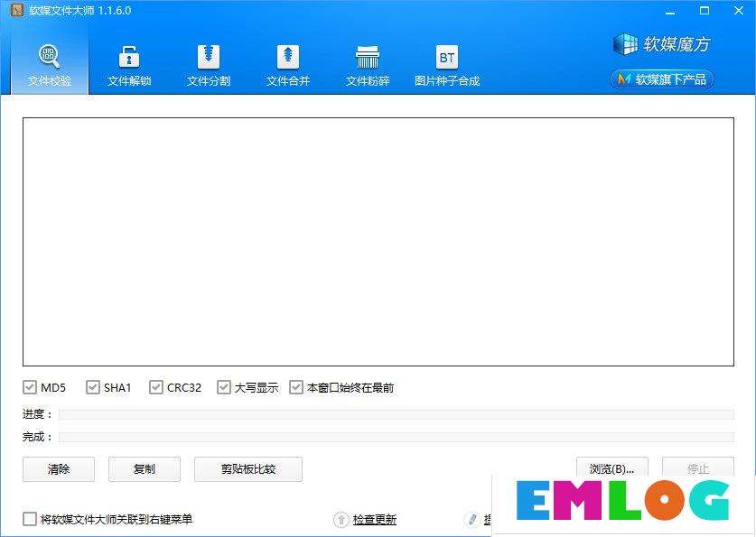Click the 软媒魔方 cube logo

[x=626, y=43]
